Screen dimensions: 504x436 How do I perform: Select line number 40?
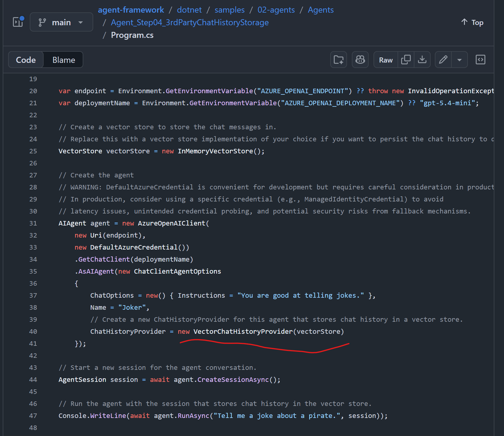pyautogui.click(x=33, y=331)
